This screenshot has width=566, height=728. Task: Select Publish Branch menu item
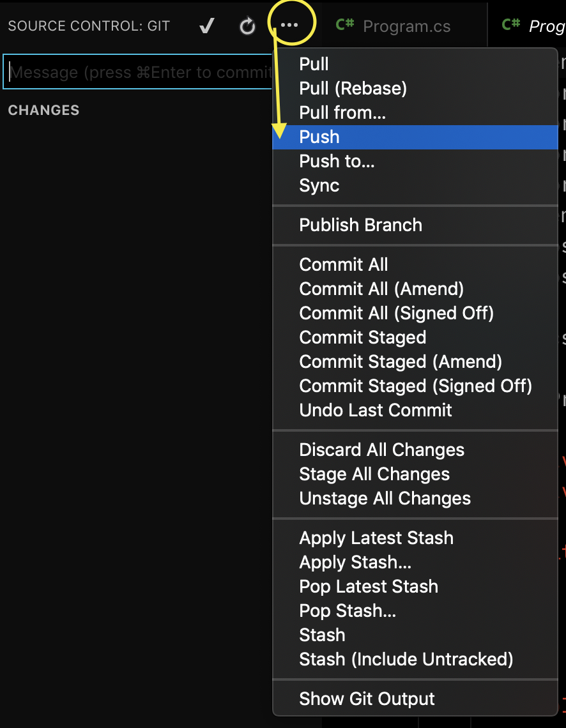point(360,225)
